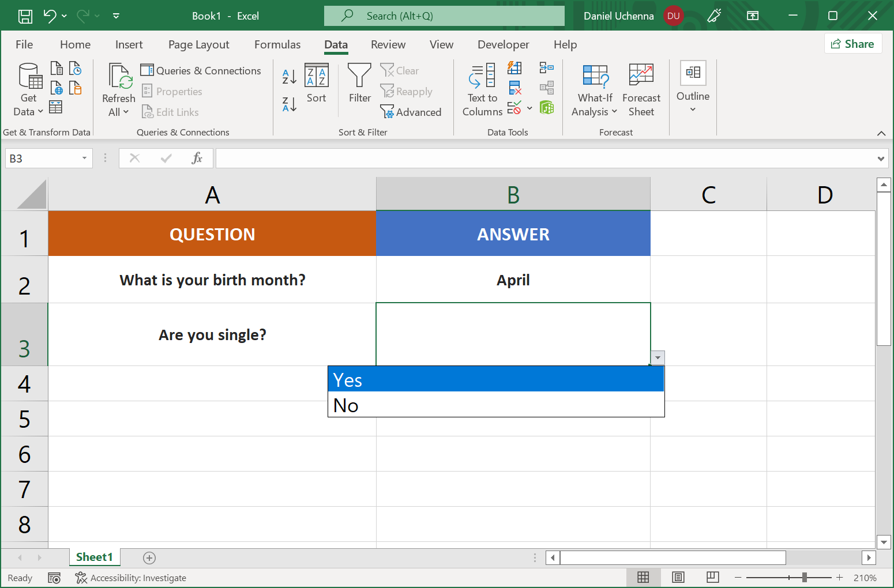The height and width of the screenshot is (588, 894).
Task: Create a Forecast Sheet
Action: point(641,89)
